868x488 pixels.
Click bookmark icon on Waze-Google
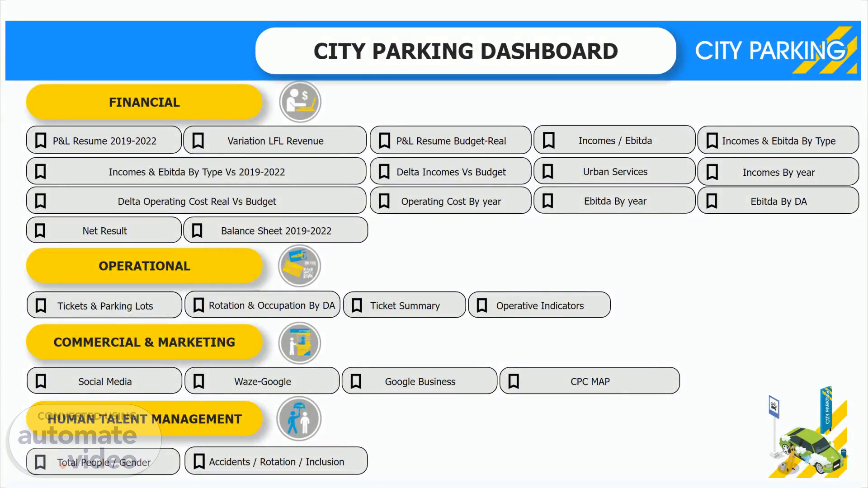pos(198,381)
